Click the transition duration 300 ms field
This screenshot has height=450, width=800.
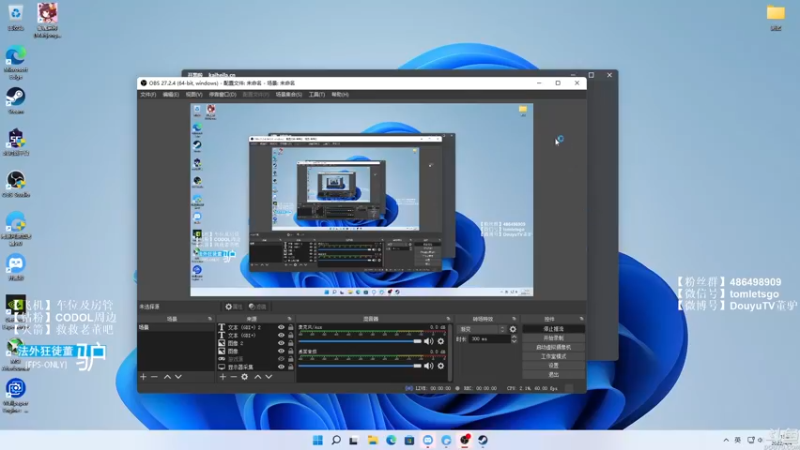tap(489, 339)
